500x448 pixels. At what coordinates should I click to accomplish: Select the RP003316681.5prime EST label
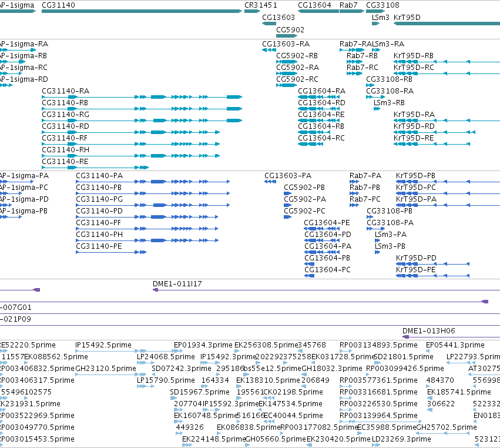[378, 392]
